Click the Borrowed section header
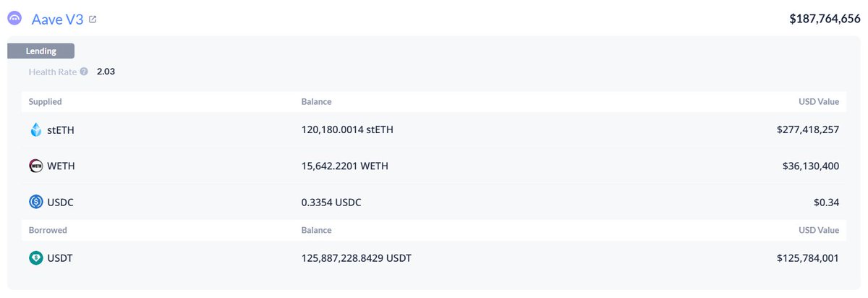868x298 pixels. point(48,230)
